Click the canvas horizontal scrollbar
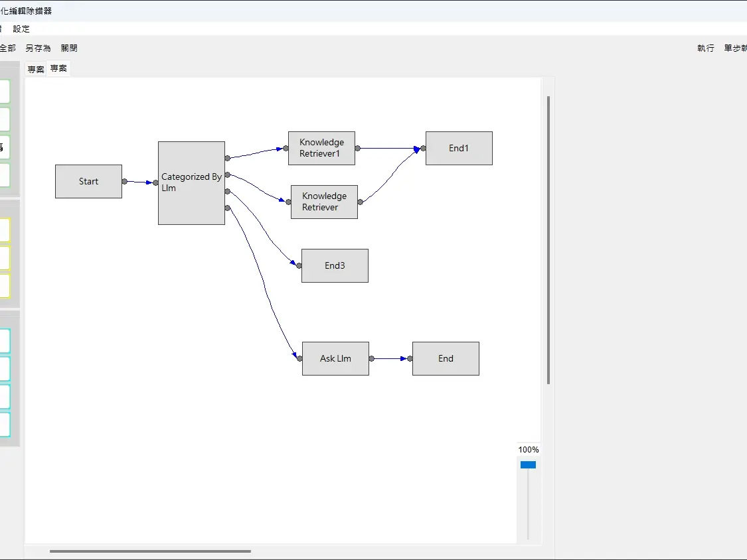Image resolution: width=747 pixels, height=560 pixels. coord(150,551)
